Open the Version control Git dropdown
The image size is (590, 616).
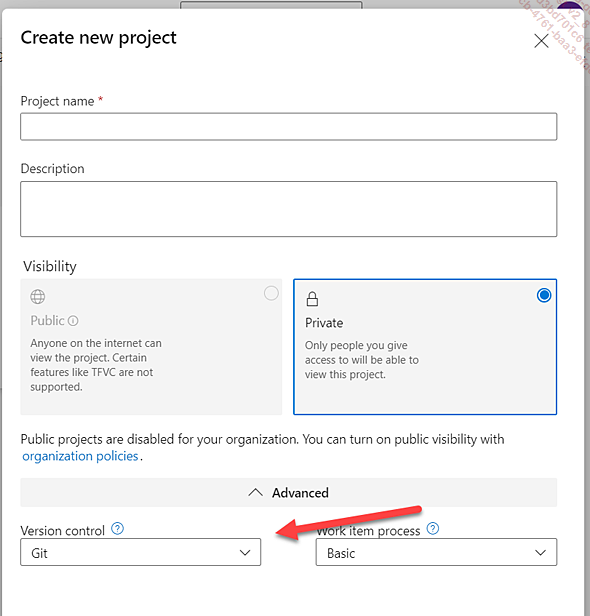click(x=141, y=552)
